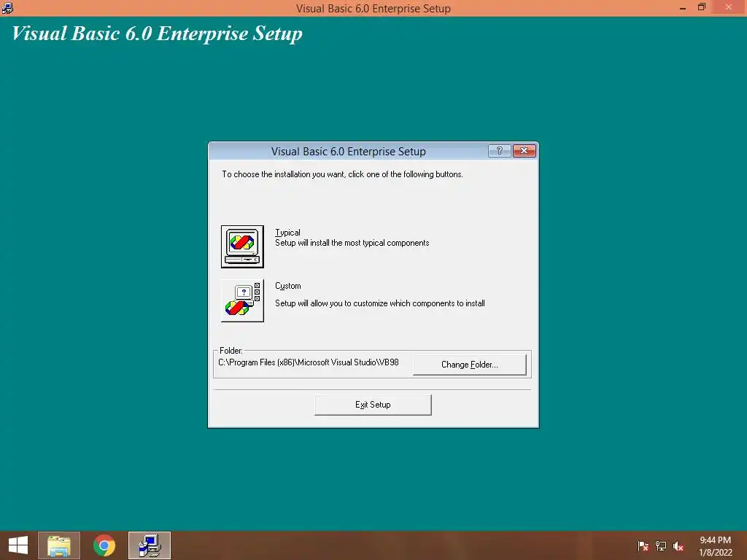Image resolution: width=747 pixels, height=560 pixels.
Task: Click the setup icon in the title bar
Action: point(7,7)
